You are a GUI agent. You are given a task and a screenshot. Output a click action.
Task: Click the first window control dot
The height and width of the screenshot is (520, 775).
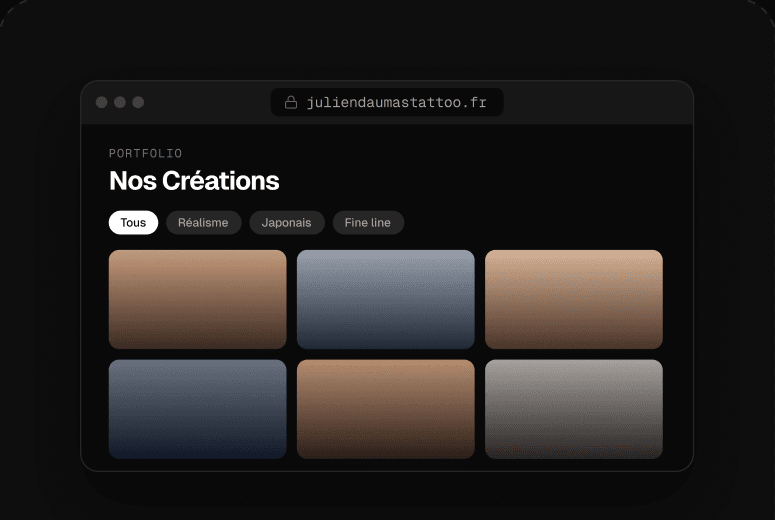[x=101, y=102]
